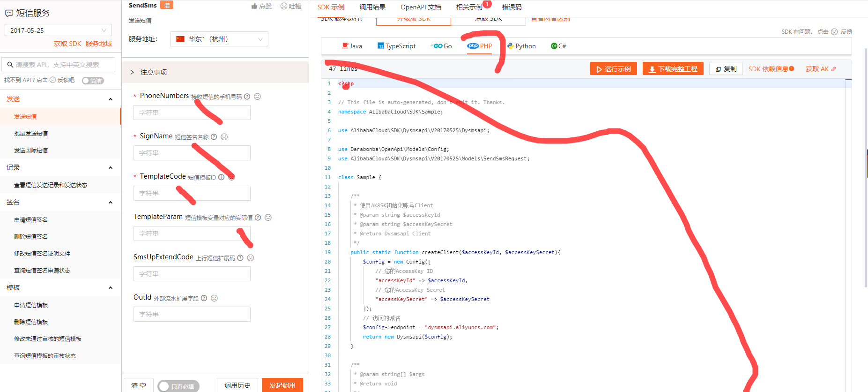Click feedback face icon beside SmsUpExtendCode
The height and width of the screenshot is (392, 868).
251,258
